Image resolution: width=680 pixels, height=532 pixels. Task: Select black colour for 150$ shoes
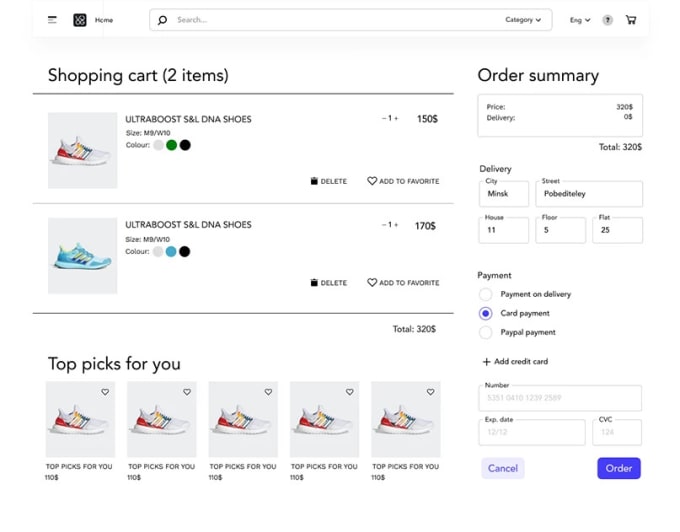point(185,145)
